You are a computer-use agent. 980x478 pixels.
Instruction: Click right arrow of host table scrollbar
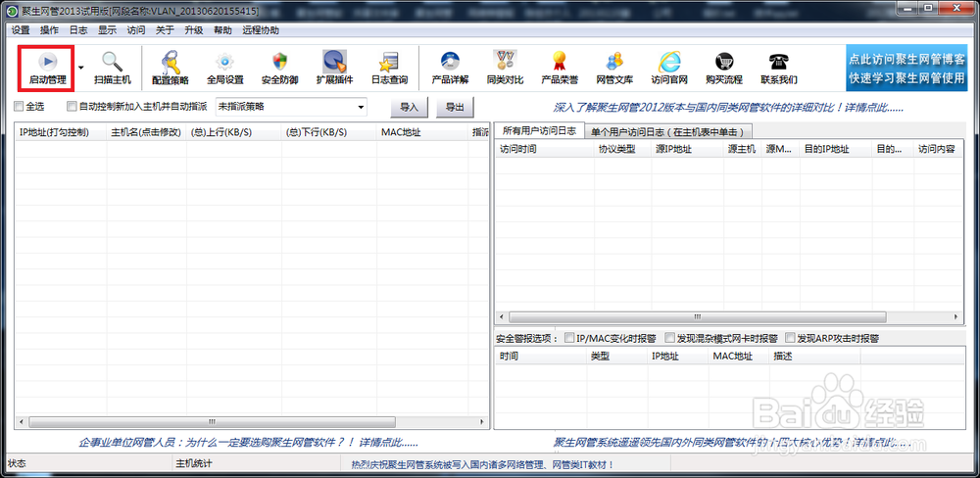point(482,422)
